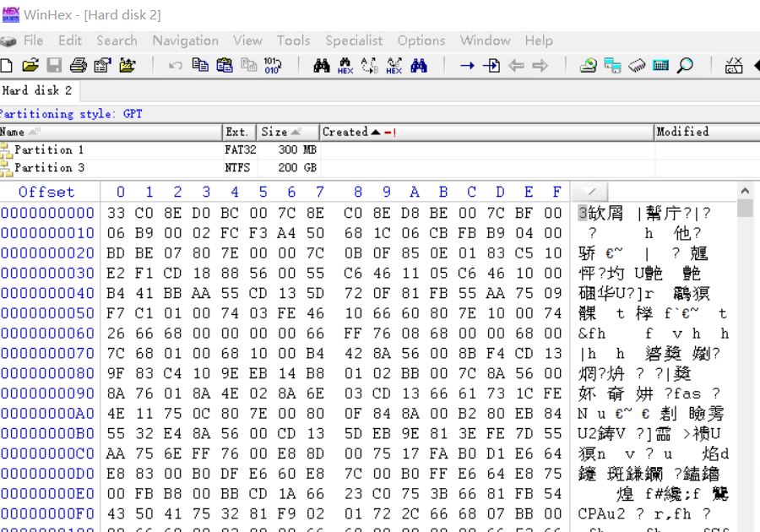This screenshot has width=760, height=532.
Task: Click the FAT32 extension cell
Action: coord(240,149)
